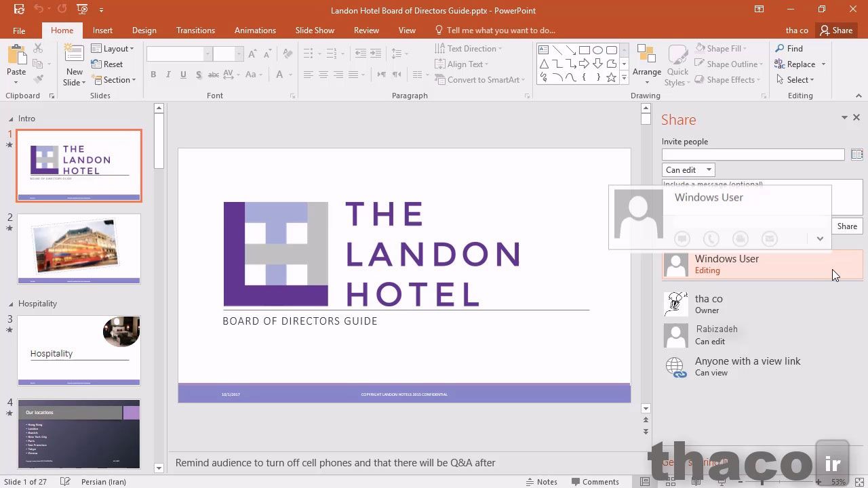Image resolution: width=868 pixels, height=488 pixels.
Task: Click the Increase Font Size icon
Action: point(252,54)
